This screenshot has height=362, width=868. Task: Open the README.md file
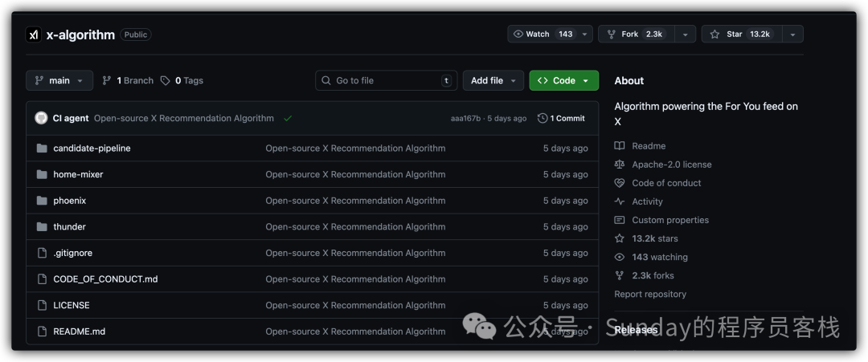coord(79,331)
